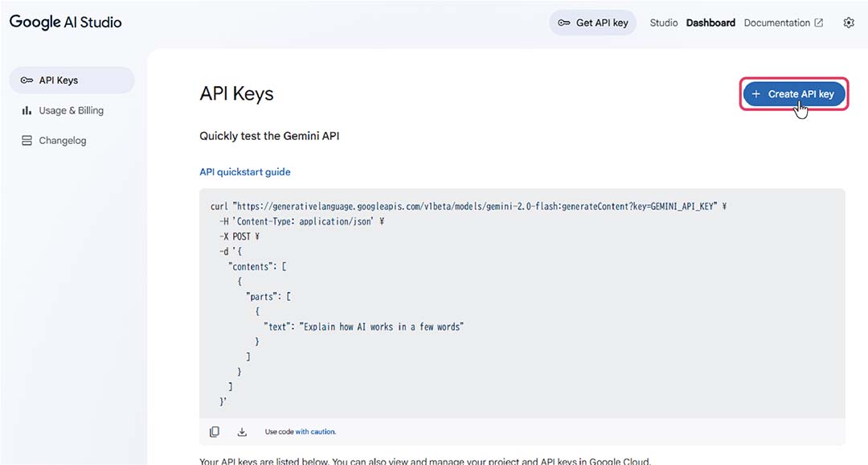
Task: Click the key icon beside API Keys in sidebar
Action: coord(27,80)
